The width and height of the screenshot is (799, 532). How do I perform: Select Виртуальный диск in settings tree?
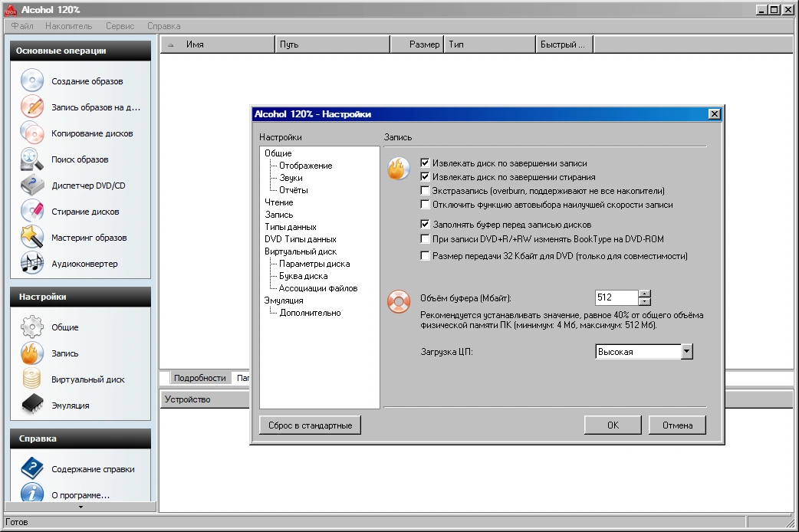point(301,251)
